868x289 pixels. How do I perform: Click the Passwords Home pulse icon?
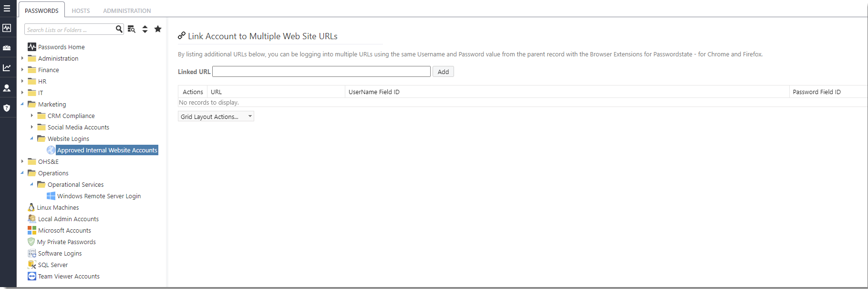coord(32,47)
